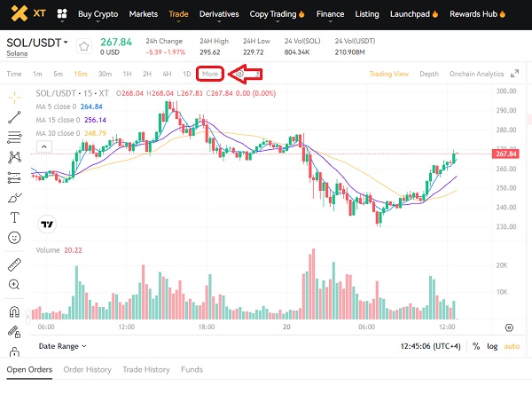
Task: Open Onchain Analytics tab
Action: pyautogui.click(x=476, y=74)
